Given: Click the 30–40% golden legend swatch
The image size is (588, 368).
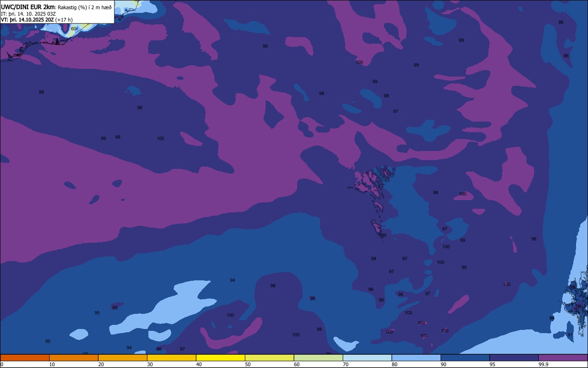Looking at the screenshot, I should pos(171,357).
